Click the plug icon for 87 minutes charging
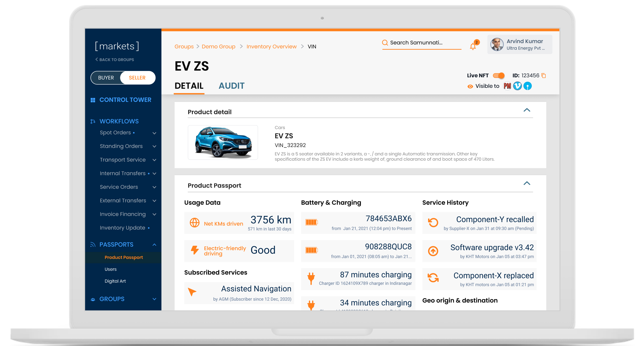 coord(311,278)
